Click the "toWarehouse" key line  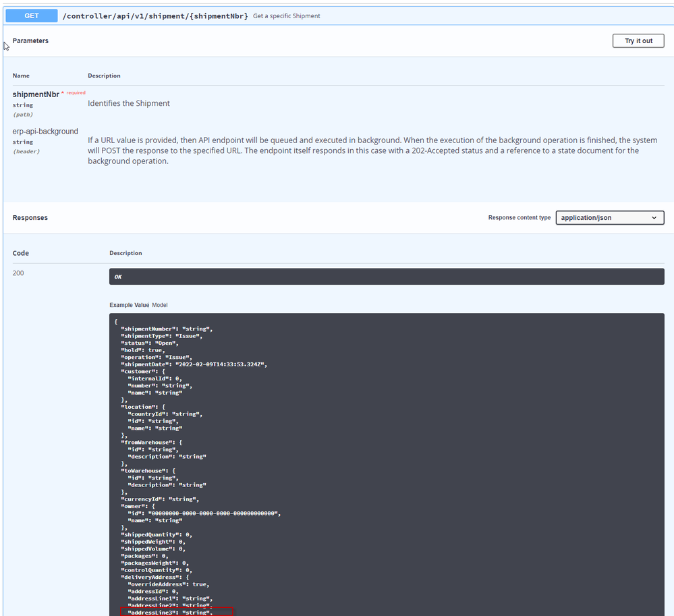[148, 471]
